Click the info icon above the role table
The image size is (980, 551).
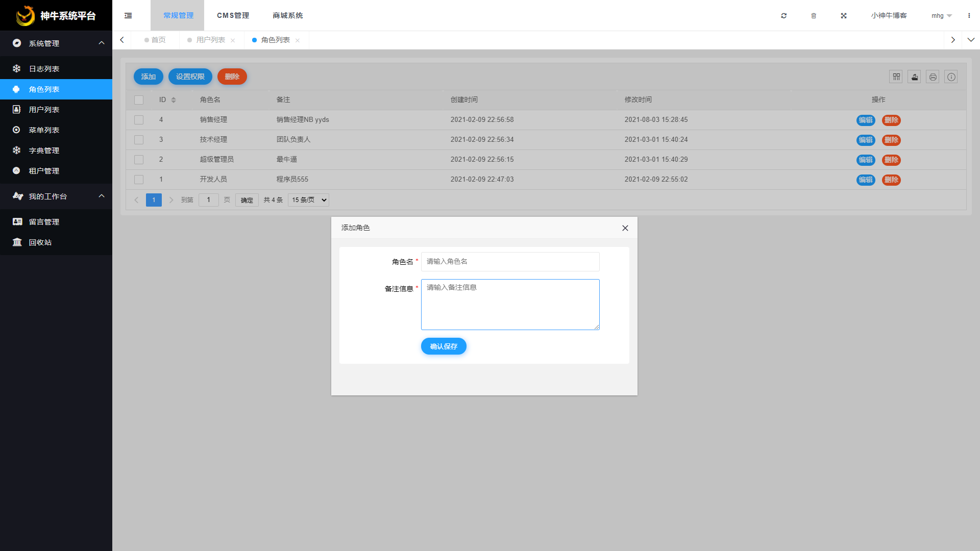point(951,77)
